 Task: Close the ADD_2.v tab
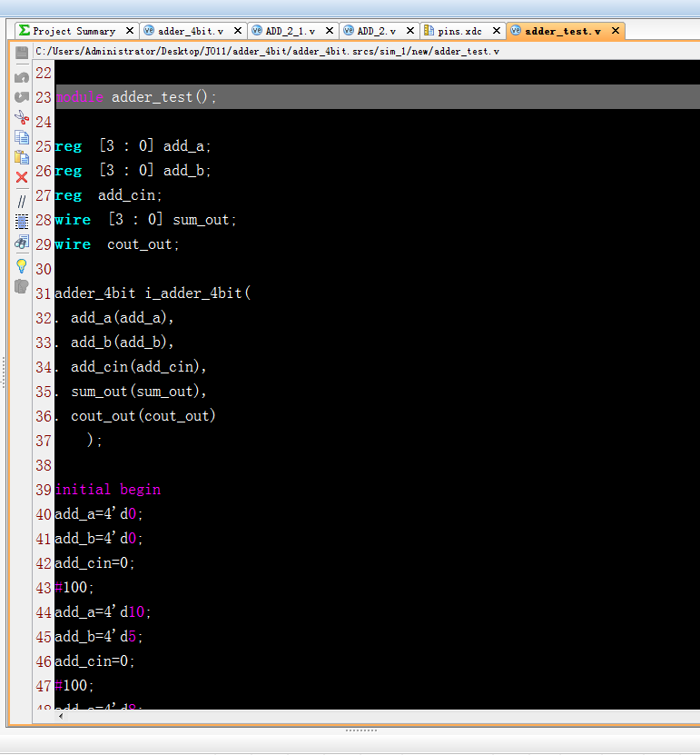point(410,31)
